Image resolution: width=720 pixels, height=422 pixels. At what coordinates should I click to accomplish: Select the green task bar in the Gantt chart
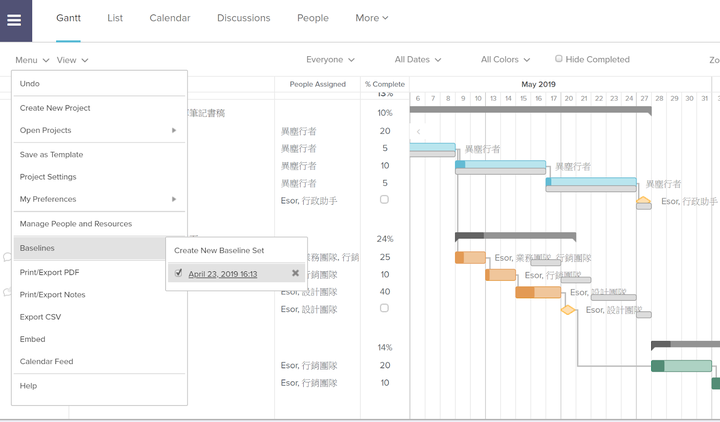(x=681, y=366)
